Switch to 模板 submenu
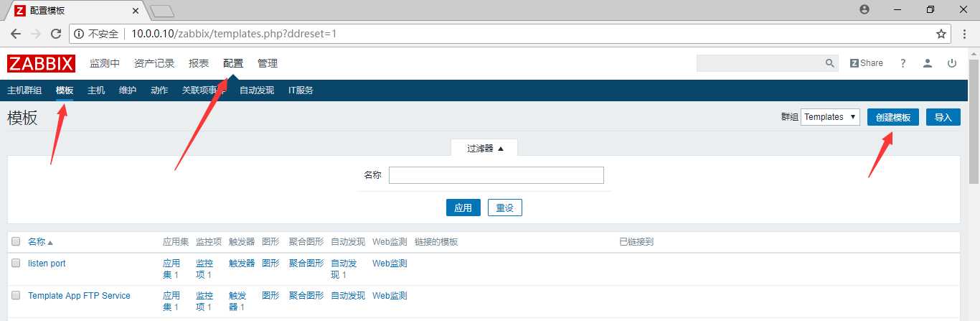Image resolution: width=980 pixels, height=321 pixels. tap(65, 90)
